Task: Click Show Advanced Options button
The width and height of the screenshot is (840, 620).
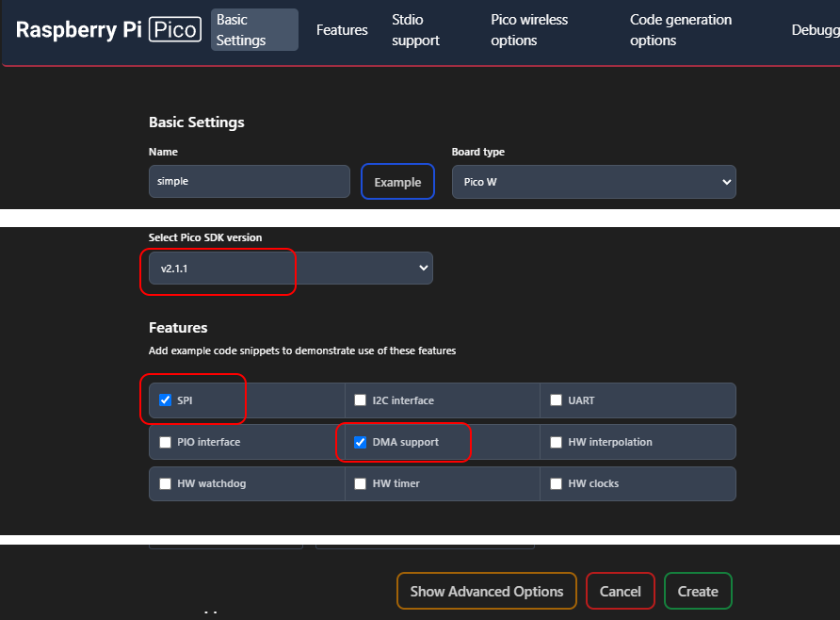Action: [x=487, y=591]
